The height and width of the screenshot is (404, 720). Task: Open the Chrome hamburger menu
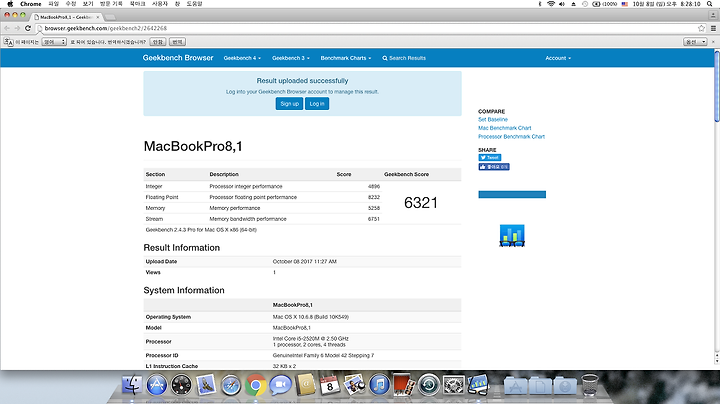713,28
